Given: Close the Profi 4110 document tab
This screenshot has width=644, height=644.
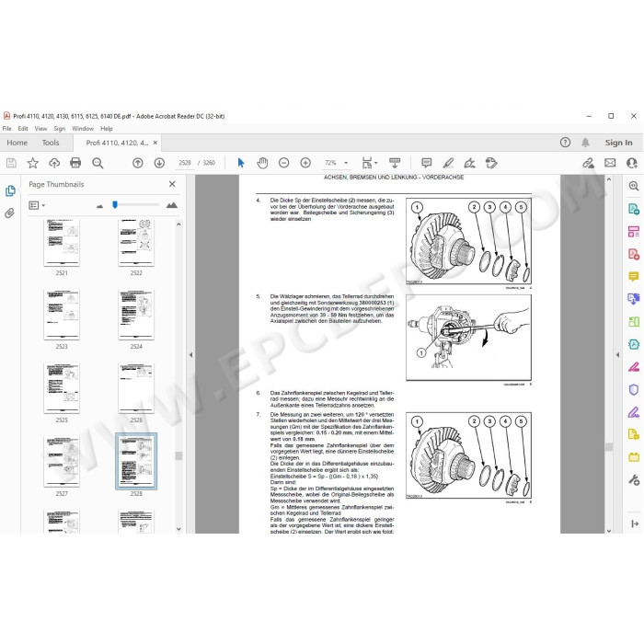Looking at the screenshot, I should (155, 143).
